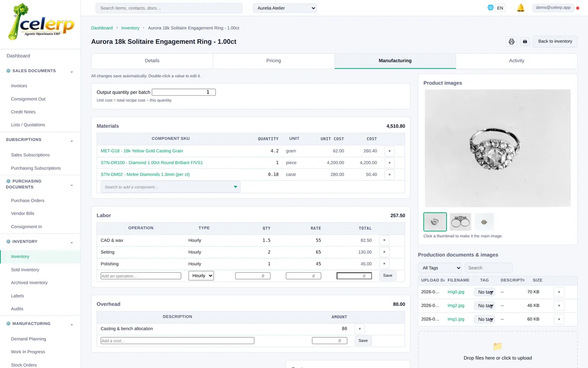Open the STN-DM02 Melee Diamonds link

[x=145, y=175]
